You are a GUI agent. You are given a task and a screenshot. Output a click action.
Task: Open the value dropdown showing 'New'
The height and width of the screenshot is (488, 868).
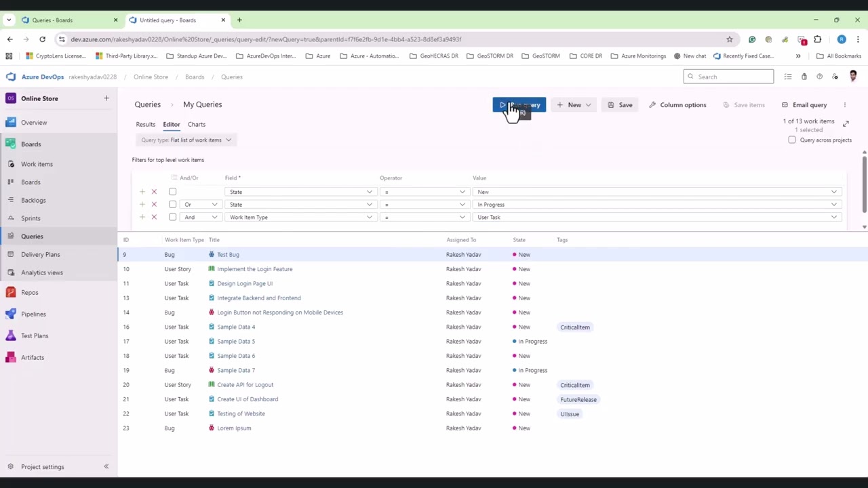[657, 192]
